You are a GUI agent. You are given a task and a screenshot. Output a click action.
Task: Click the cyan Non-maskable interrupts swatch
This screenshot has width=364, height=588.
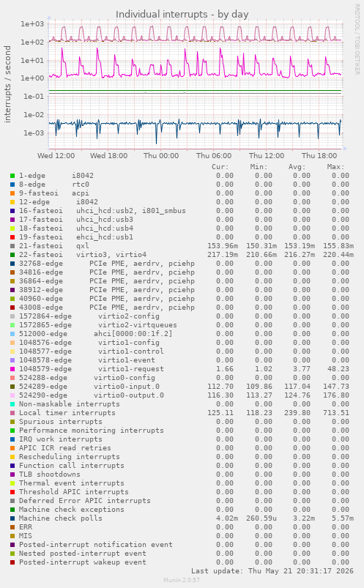point(12,404)
